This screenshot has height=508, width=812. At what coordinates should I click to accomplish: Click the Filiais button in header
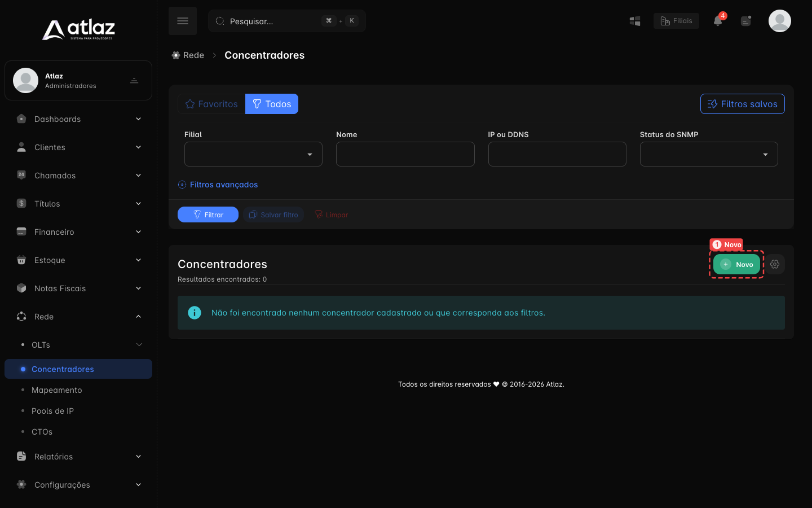(x=676, y=21)
